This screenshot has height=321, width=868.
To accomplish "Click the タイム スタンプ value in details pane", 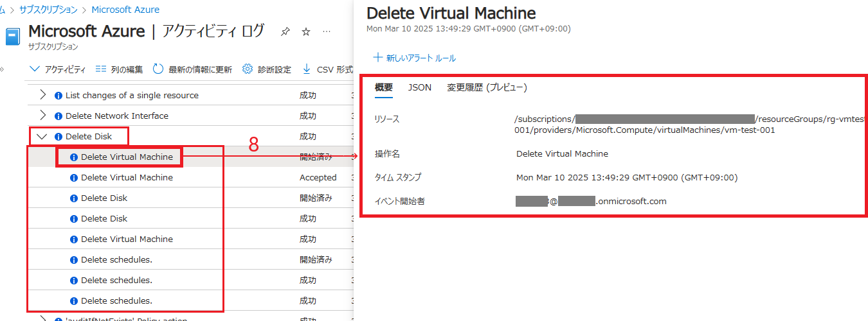I will [x=627, y=177].
